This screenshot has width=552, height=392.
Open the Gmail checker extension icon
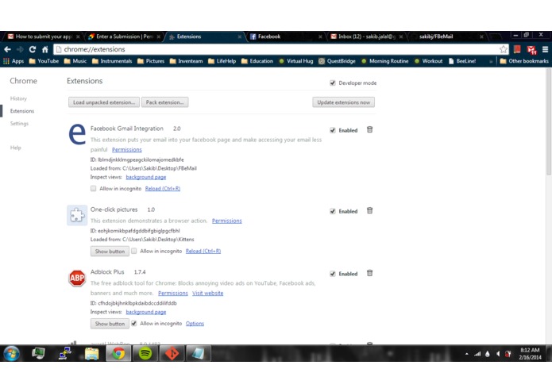(x=531, y=50)
